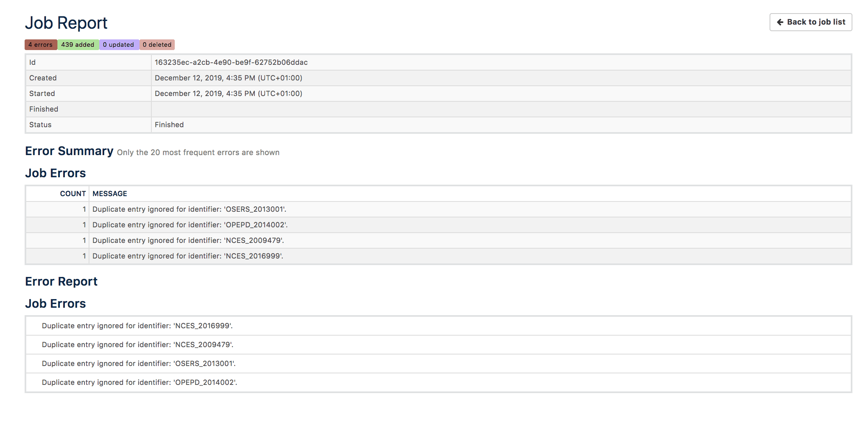Viewport: 868px width, 421px height.
Task: Click NCES_2016999 entry in Error Report
Action: coord(137,326)
